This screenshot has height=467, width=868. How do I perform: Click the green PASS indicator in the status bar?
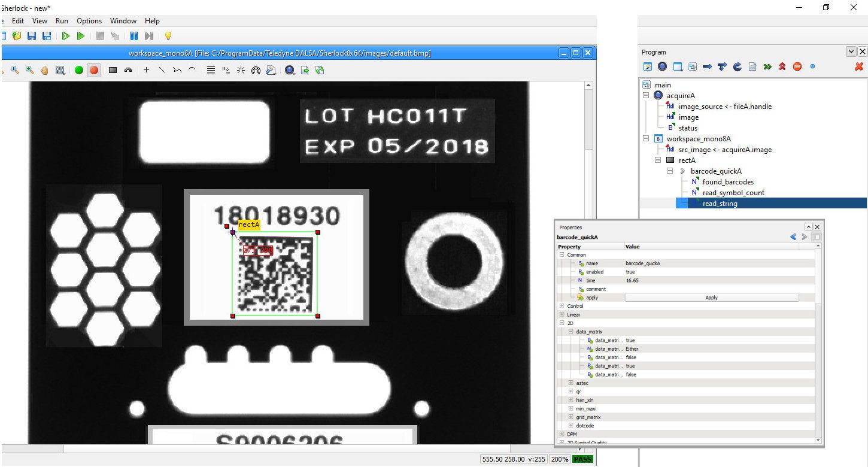click(x=581, y=459)
